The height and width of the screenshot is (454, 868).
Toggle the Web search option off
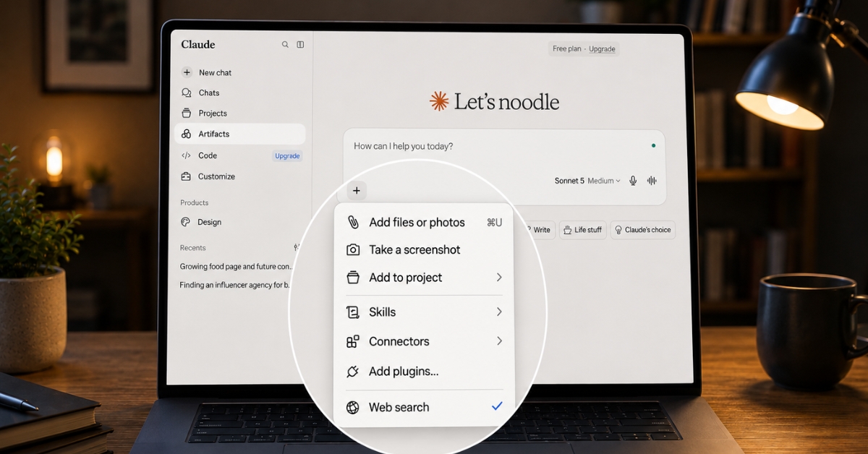click(x=424, y=407)
